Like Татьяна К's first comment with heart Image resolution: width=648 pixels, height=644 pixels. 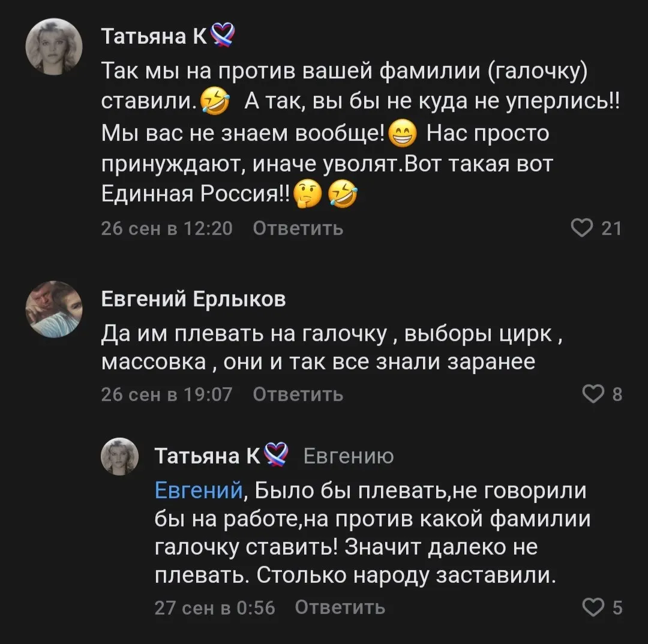(582, 228)
